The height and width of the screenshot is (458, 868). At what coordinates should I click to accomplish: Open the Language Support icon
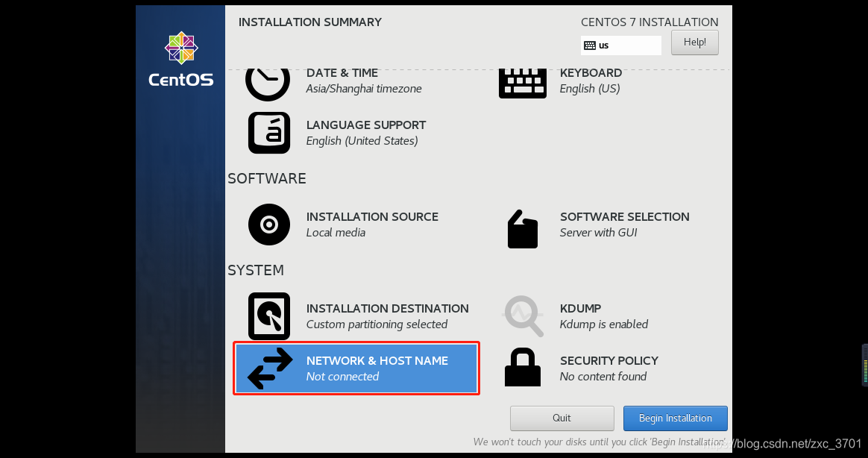(x=269, y=133)
